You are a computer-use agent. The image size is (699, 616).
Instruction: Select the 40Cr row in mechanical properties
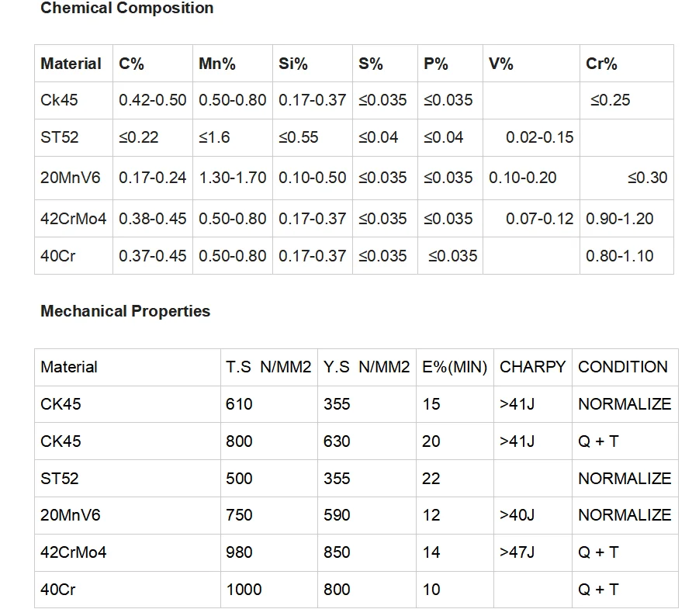coord(58,590)
